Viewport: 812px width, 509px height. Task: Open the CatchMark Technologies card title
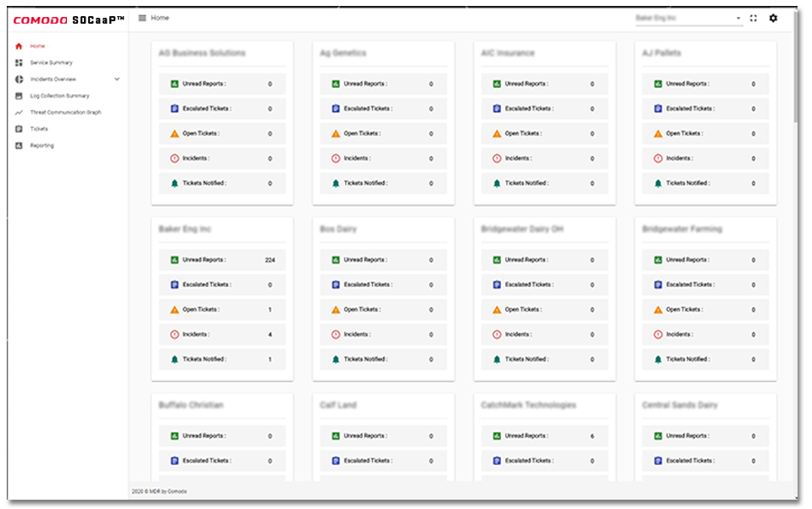[528, 405]
